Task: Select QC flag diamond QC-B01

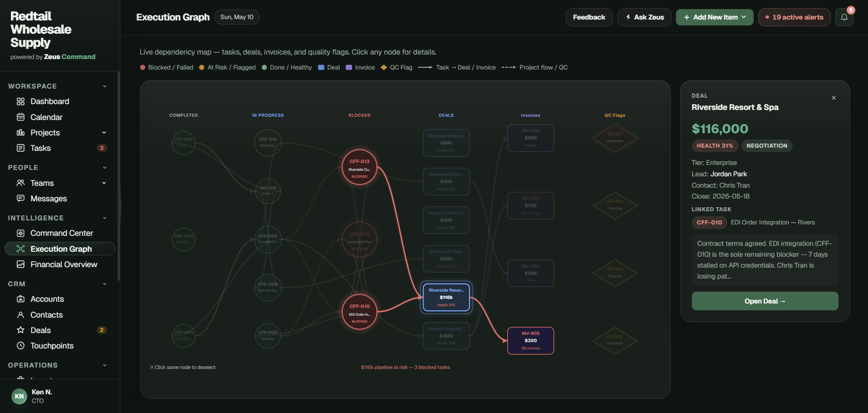Action: click(615, 205)
